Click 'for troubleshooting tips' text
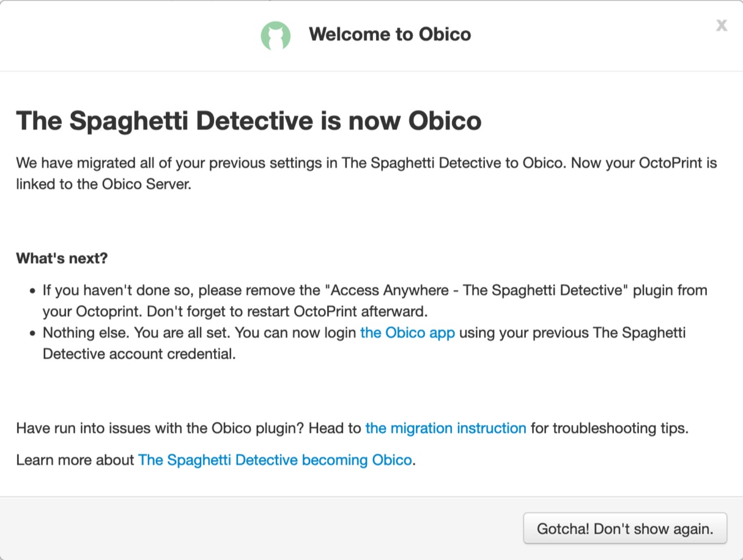 [609, 428]
